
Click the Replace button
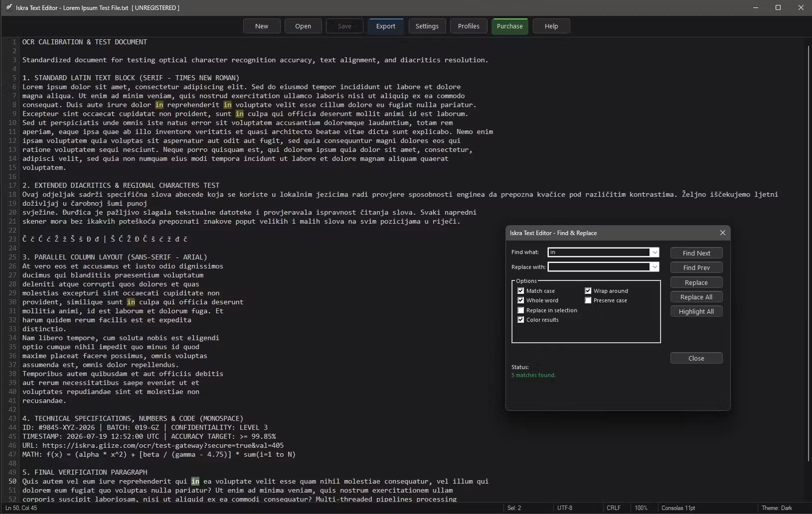(x=696, y=282)
